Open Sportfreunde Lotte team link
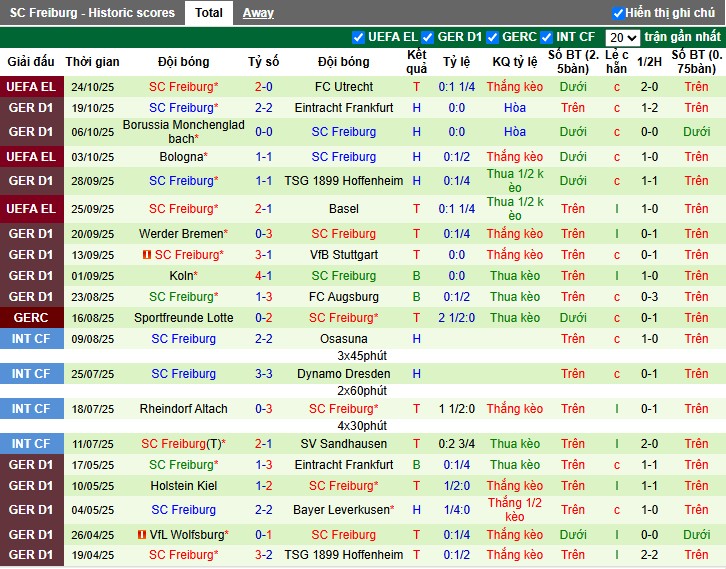This screenshot has width=726, height=569. coord(183,318)
